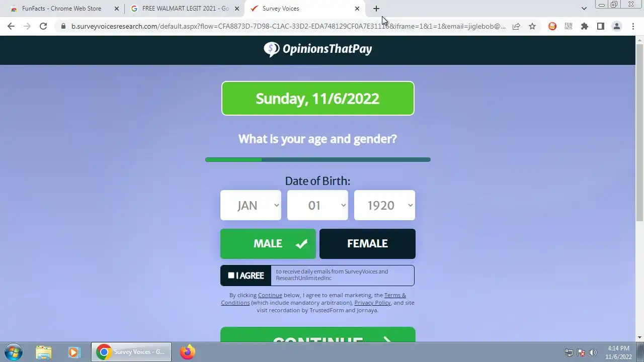This screenshot has height=362, width=644.
Task: Select the Survey Voices tab
Action: coord(304,9)
